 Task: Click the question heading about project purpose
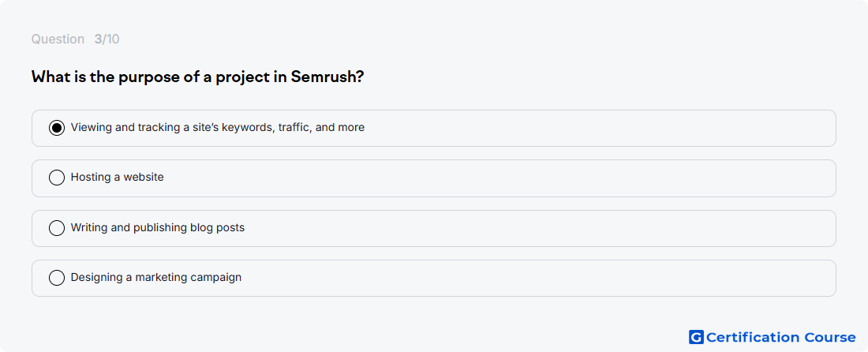pos(197,77)
